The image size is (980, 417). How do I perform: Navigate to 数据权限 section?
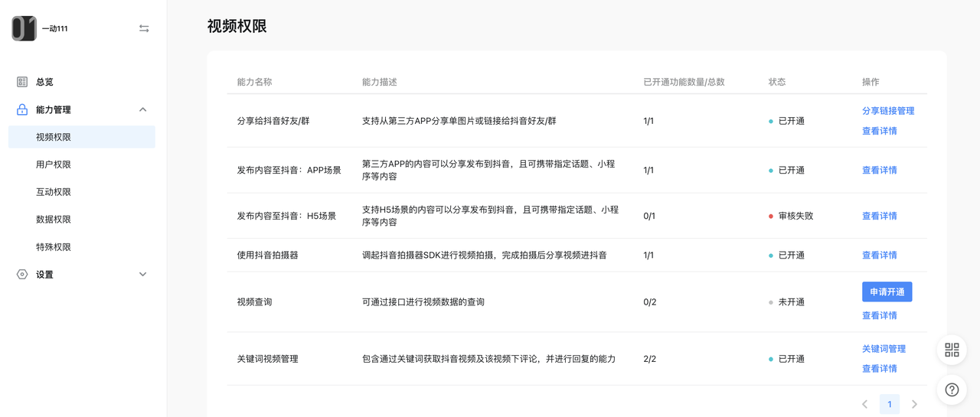(54, 220)
